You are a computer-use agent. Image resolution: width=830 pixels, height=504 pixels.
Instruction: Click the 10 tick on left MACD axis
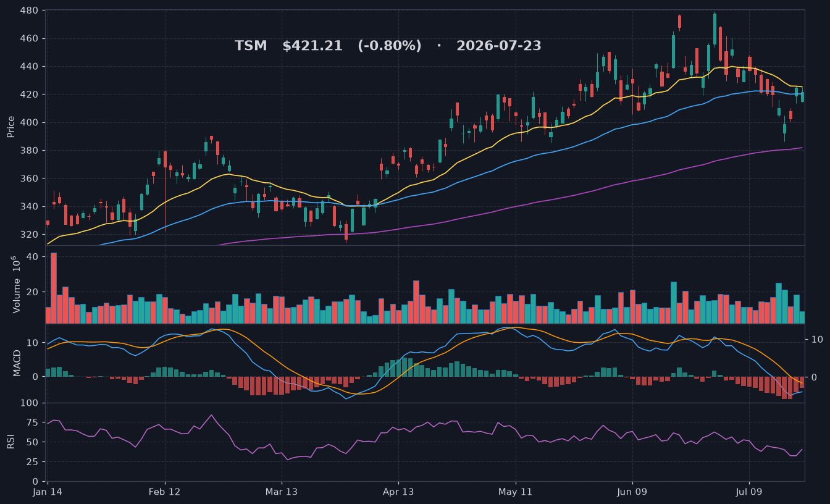click(x=33, y=343)
